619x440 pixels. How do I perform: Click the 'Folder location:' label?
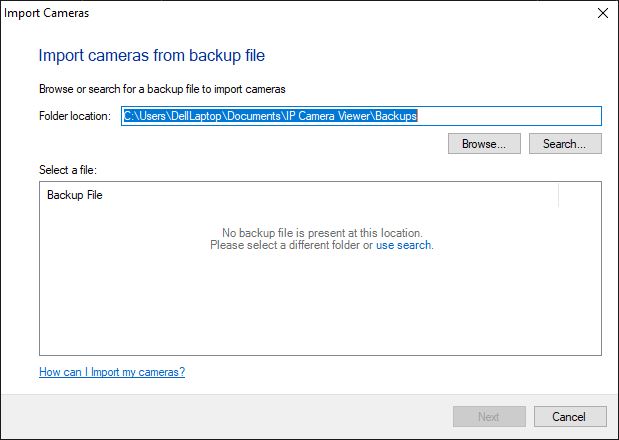tap(75, 116)
